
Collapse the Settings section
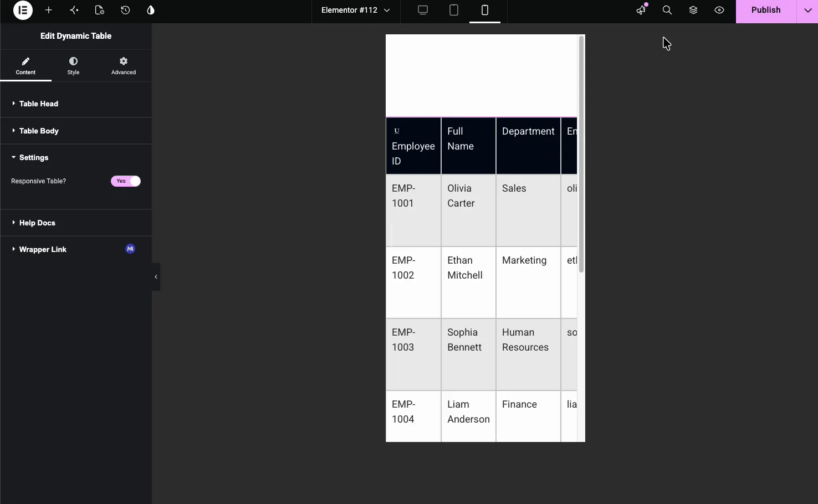coord(76,158)
